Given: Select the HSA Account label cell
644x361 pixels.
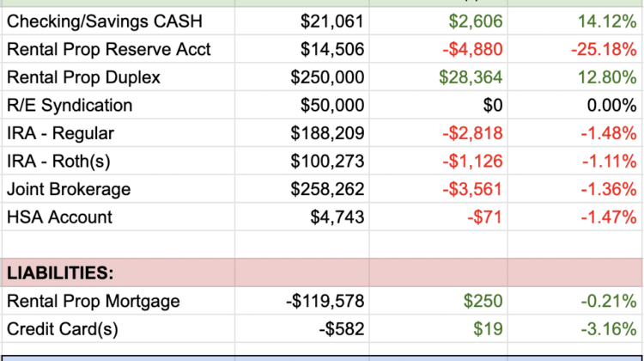Looking at the screenshot, I should click(59, 217).
